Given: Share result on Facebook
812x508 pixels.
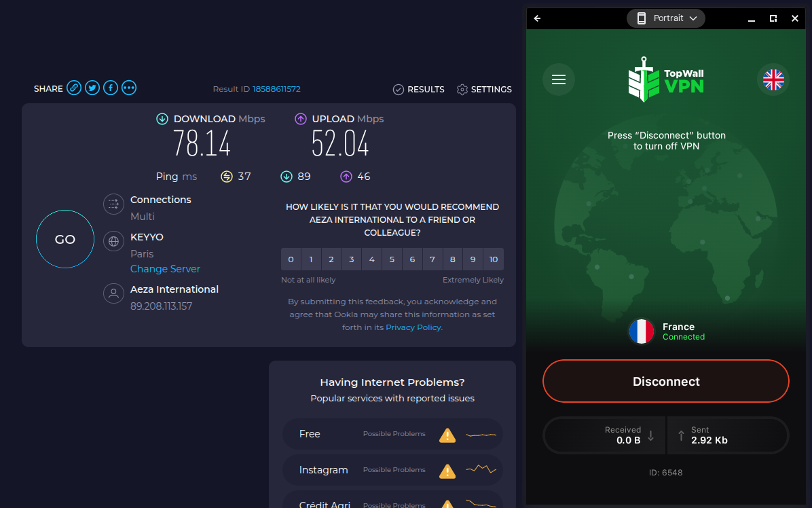Looking at the screenshot, I should [x=111, y=88].
